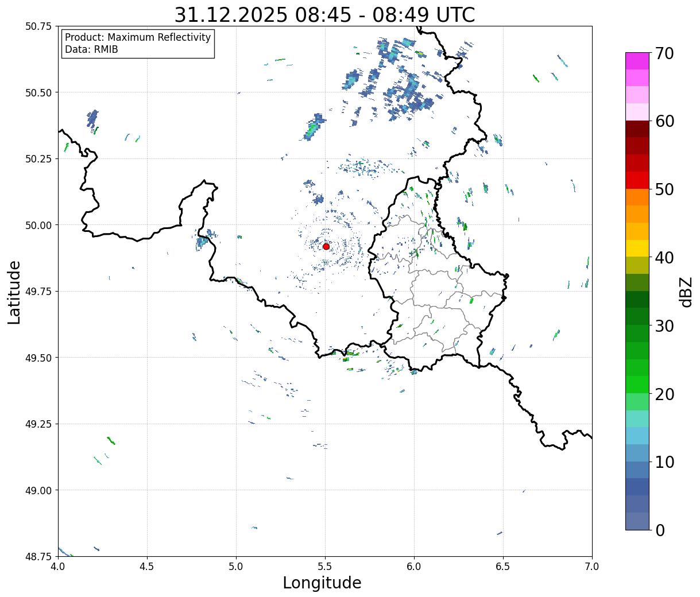Click the dBZ colorbar label
This screenshot has height=597, width=700.
point(686,291)
